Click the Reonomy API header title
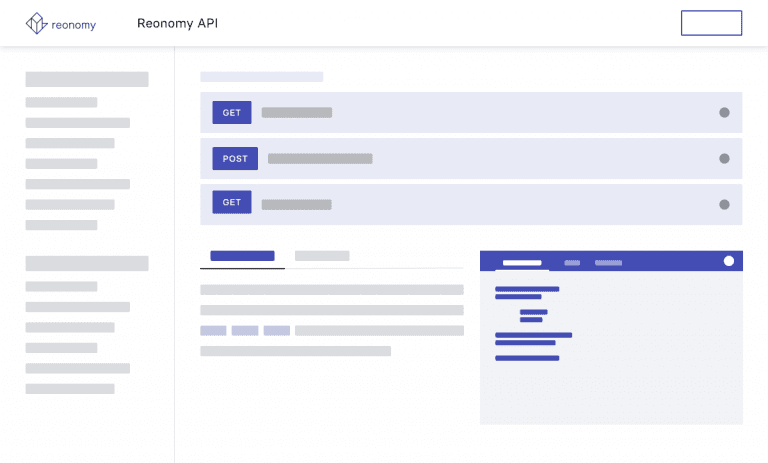This screenshot has width=768, height=463. point(177,23)
